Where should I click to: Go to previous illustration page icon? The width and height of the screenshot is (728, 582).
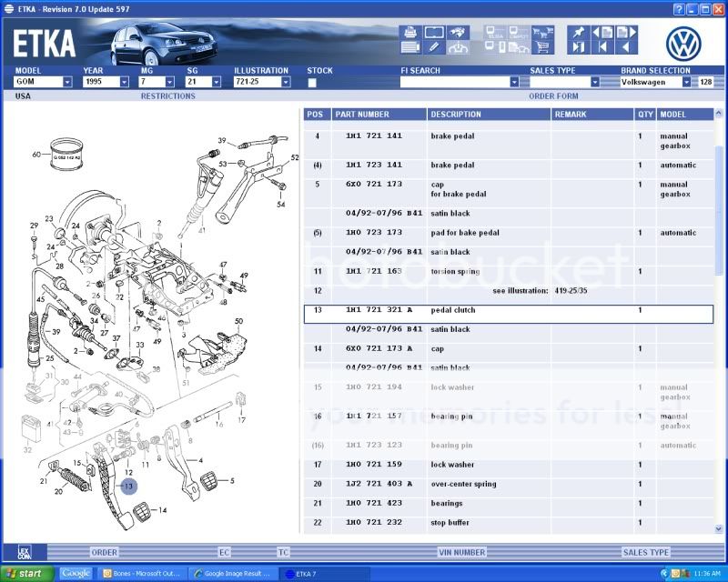(601, 33)
